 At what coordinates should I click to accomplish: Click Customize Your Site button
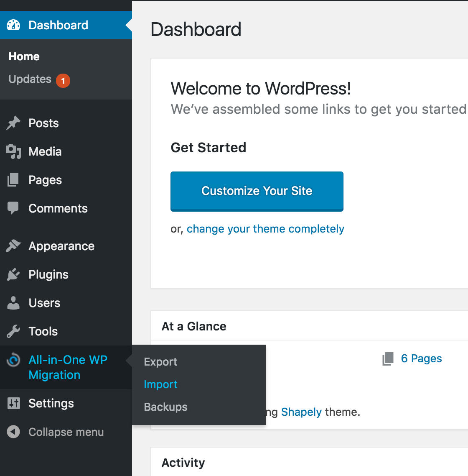pyautogui.click(x=257, y=191)
